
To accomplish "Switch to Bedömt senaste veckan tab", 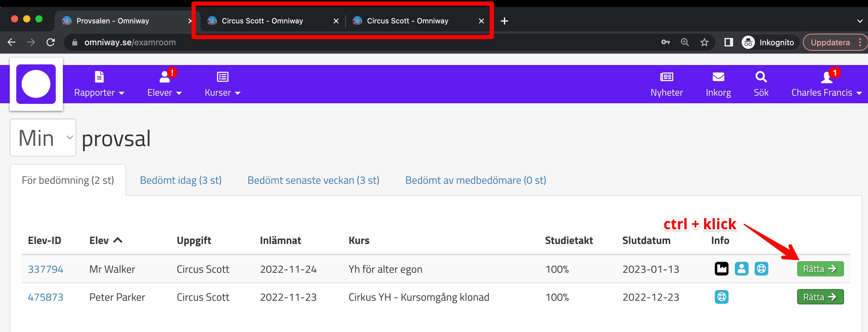I will click(313, 180).
